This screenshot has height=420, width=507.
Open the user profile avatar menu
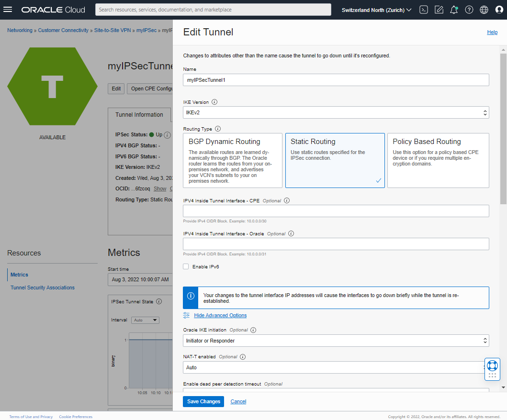(x=499, y=10)
